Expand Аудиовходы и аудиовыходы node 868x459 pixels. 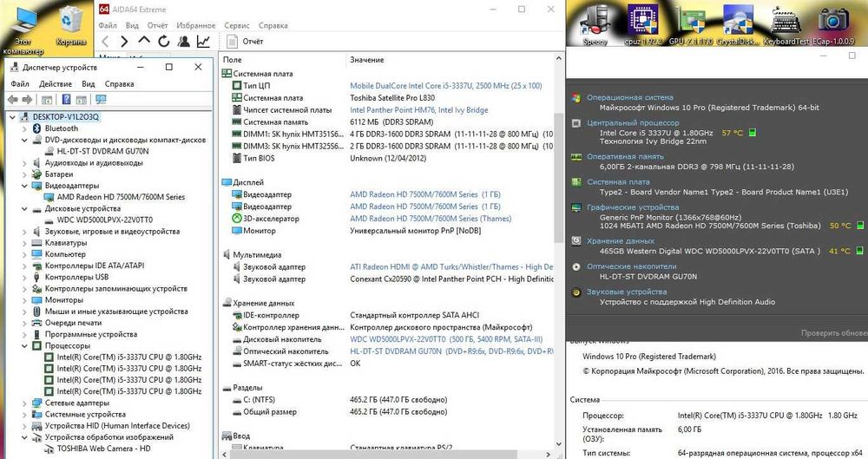tap(24, 163)
